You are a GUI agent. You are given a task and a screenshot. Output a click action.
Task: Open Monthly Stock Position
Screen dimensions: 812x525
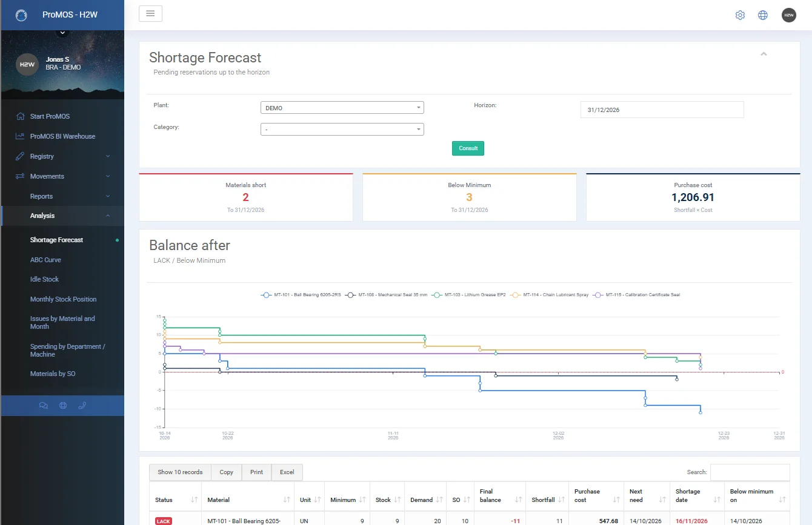(x=63, y=299)
